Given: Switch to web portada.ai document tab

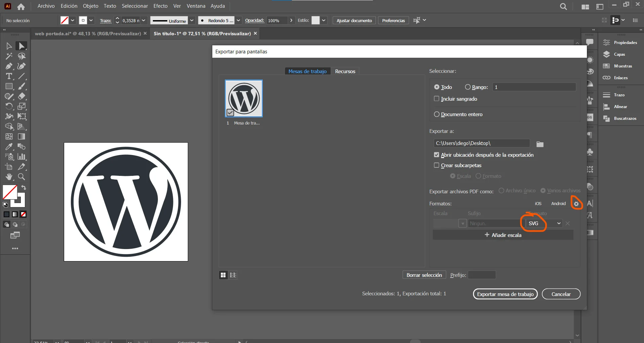Looking at the screenshot, I should 88,34.
